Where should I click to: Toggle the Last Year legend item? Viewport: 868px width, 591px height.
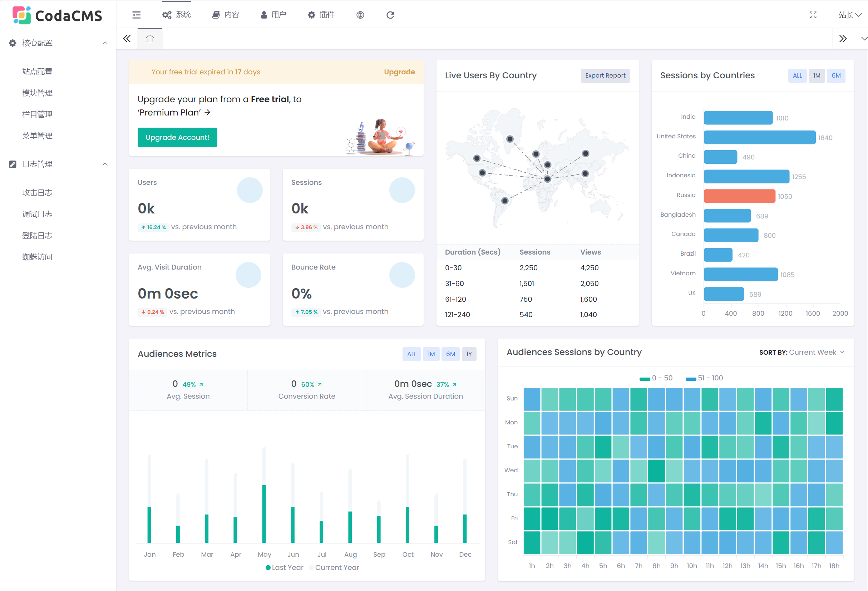point(285,567)
